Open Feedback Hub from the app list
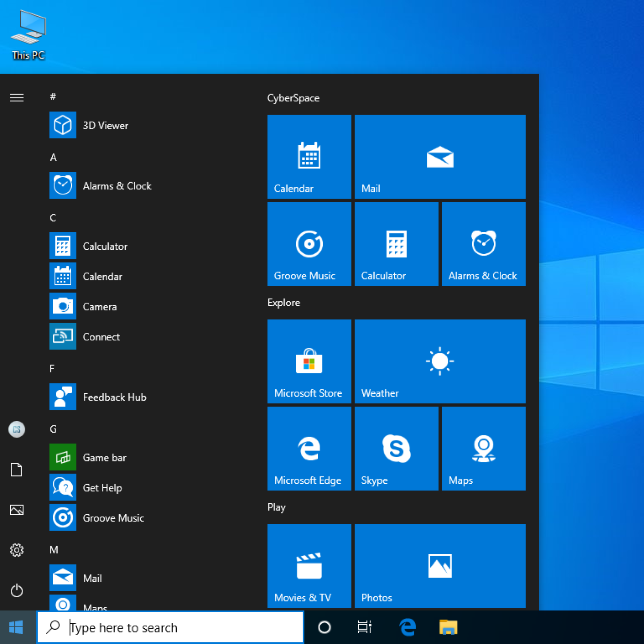644x644 pixels. click(114, 397)
